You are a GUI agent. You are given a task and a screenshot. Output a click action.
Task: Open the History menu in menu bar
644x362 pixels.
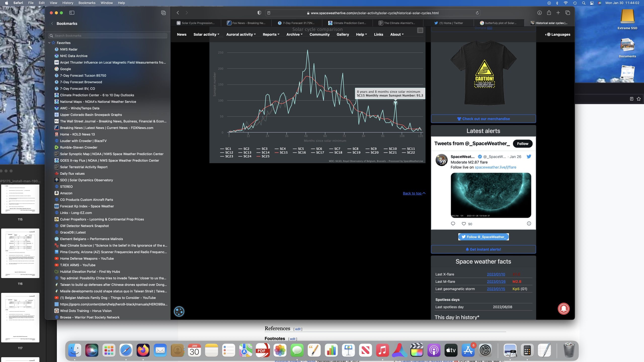pos(68,3)
